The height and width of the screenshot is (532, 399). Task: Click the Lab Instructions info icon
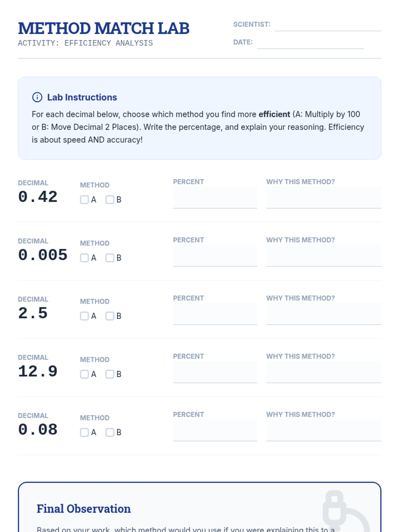tap(37, 97)
